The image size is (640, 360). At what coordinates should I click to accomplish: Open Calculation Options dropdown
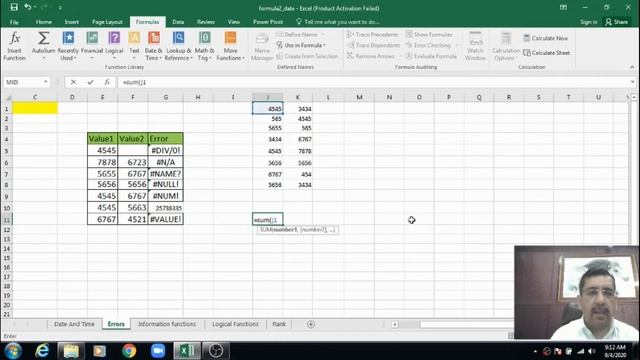pyautogui.click(x=506, y=46)
